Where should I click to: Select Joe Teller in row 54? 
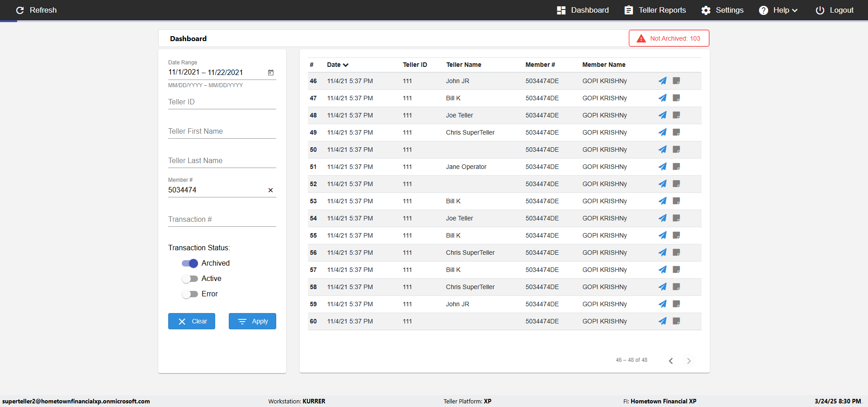click(x=459, y=218)
